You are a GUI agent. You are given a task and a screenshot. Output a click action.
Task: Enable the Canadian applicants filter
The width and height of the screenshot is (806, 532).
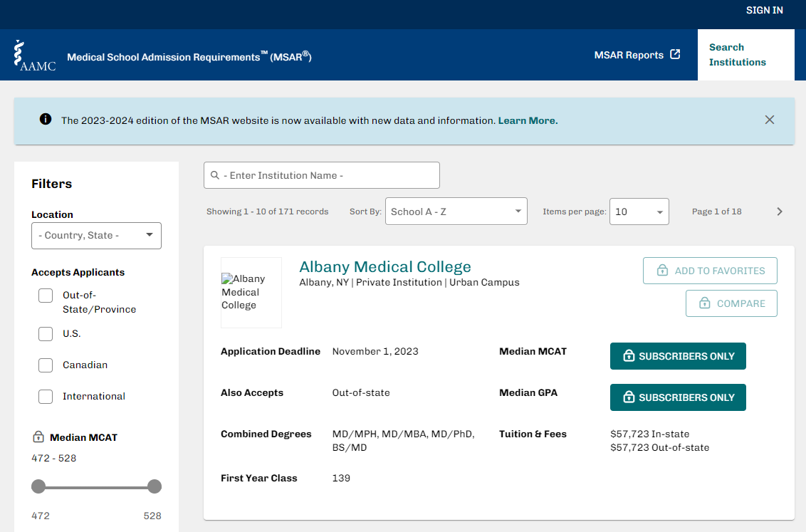click(46, 365)
